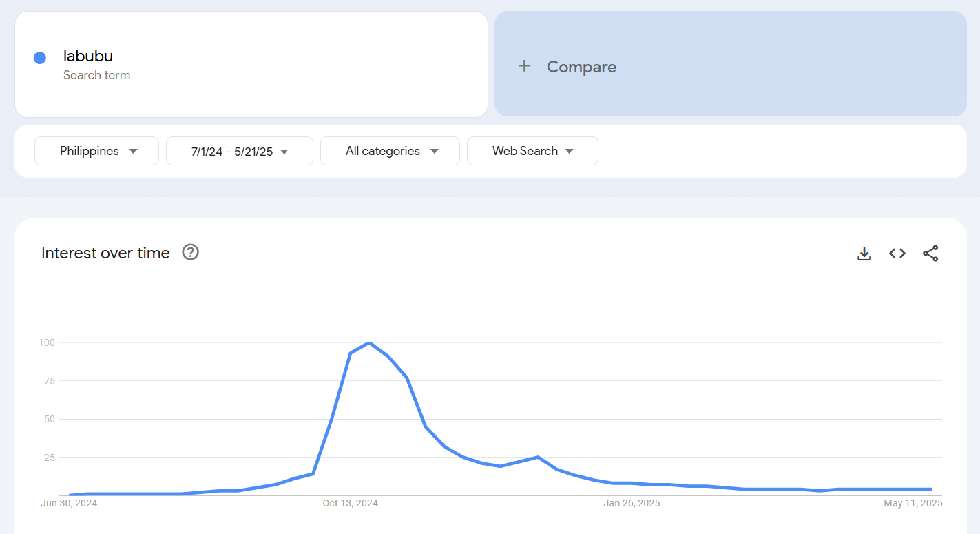Download the Interest over time data as CSV
The width and height of the screenshot is (980, 534).
(x=864, y=254)
